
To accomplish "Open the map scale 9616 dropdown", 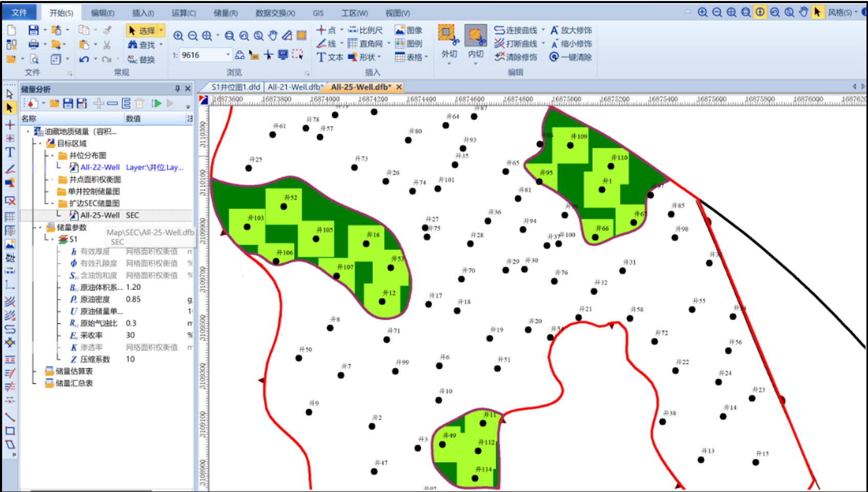I will 228,55.
